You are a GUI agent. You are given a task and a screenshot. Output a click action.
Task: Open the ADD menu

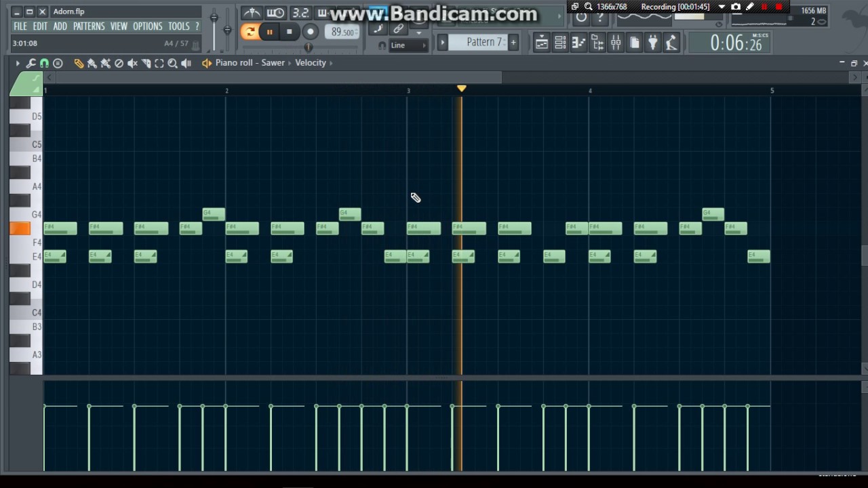pos(60,26)
